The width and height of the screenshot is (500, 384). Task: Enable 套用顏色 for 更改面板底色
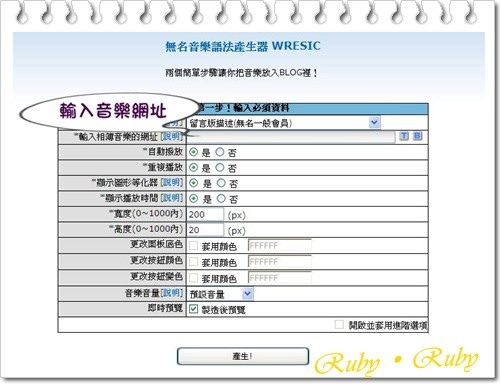tap(193, 246)
